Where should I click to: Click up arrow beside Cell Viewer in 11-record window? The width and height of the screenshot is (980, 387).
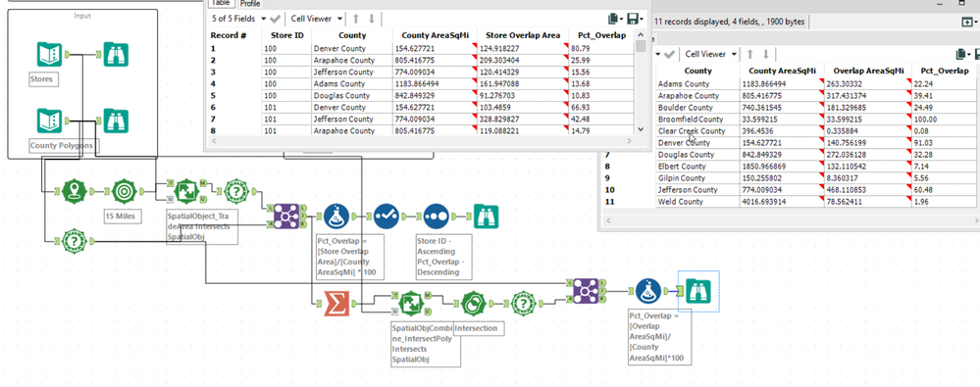[750, 54]
